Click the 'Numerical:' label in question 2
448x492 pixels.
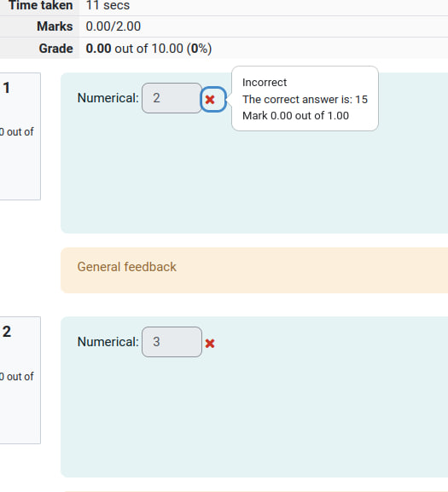pos(108,342)
